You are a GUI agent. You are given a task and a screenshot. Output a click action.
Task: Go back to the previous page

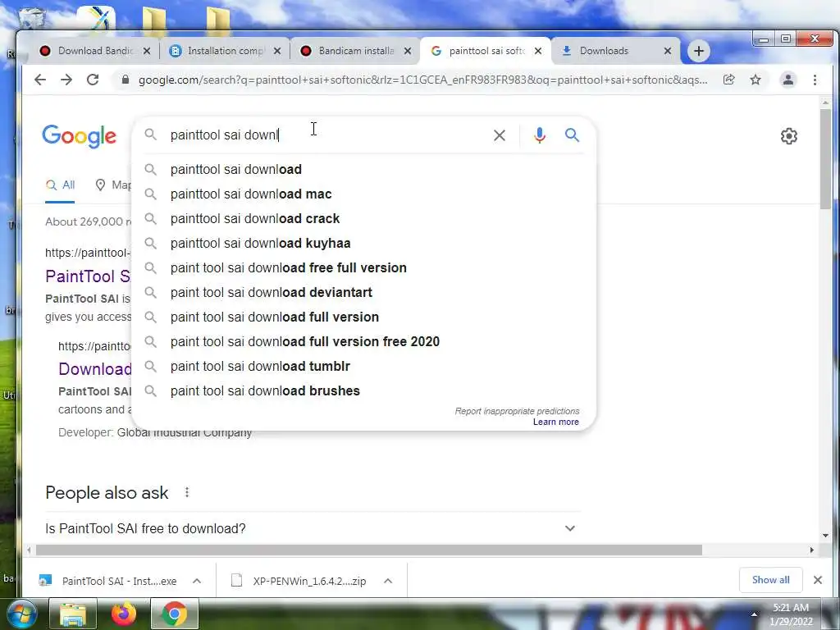click(40, 80)
